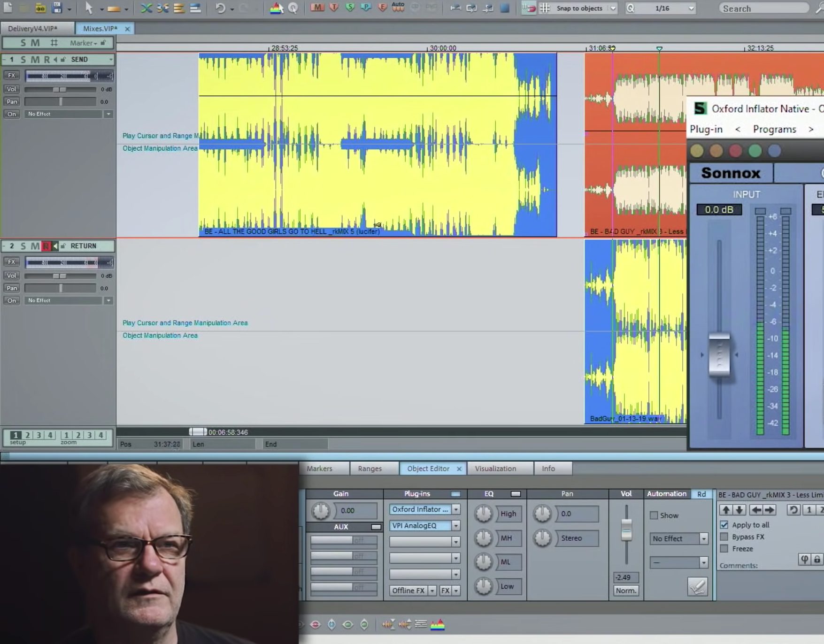Click the Object Editor Gain value field

click(355, 510)
